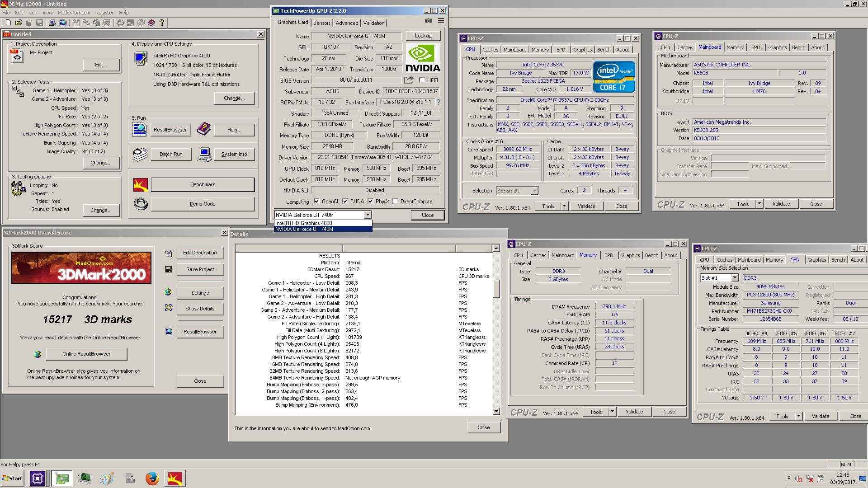868x488 pixels.
Task: Launch Firefox from the taskbar
Action: [152, 479]
